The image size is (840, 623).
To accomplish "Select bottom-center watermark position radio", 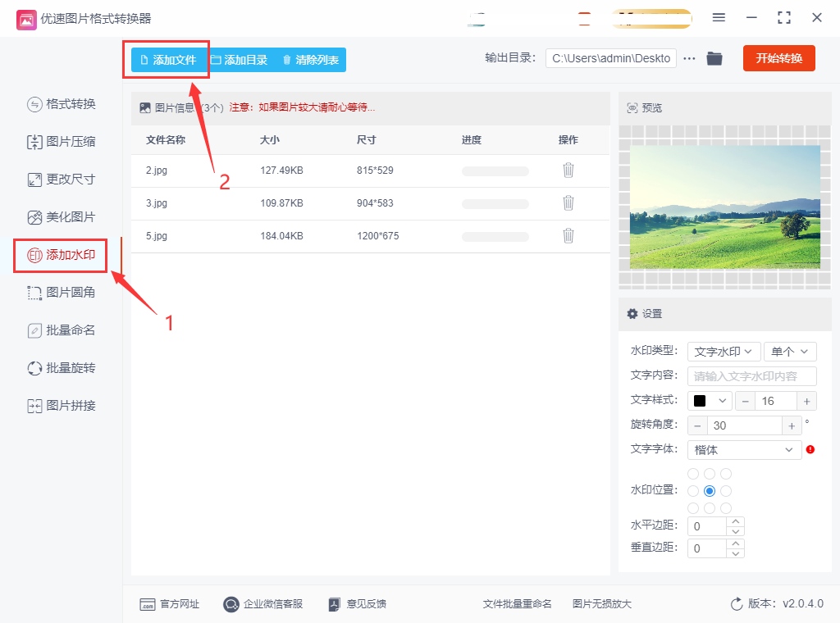I will point(710,508).
